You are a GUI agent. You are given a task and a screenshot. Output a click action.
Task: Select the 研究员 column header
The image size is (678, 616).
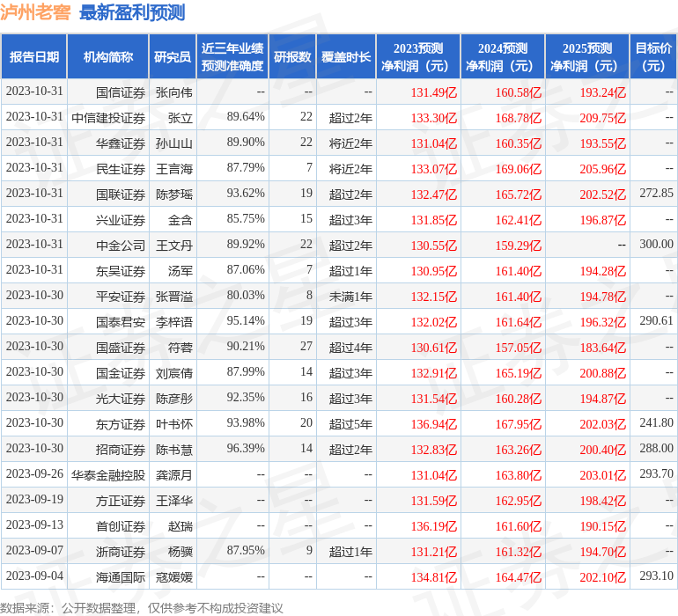[173, 56]
